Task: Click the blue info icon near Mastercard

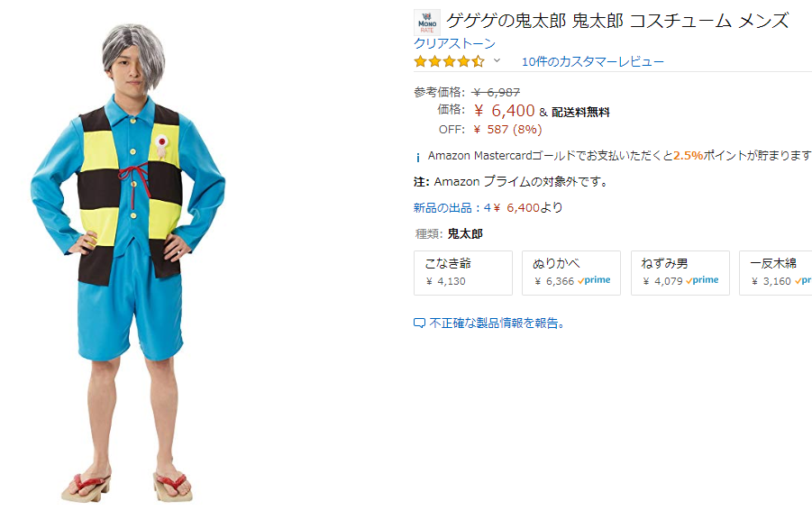Action: (x=418, y=158)
